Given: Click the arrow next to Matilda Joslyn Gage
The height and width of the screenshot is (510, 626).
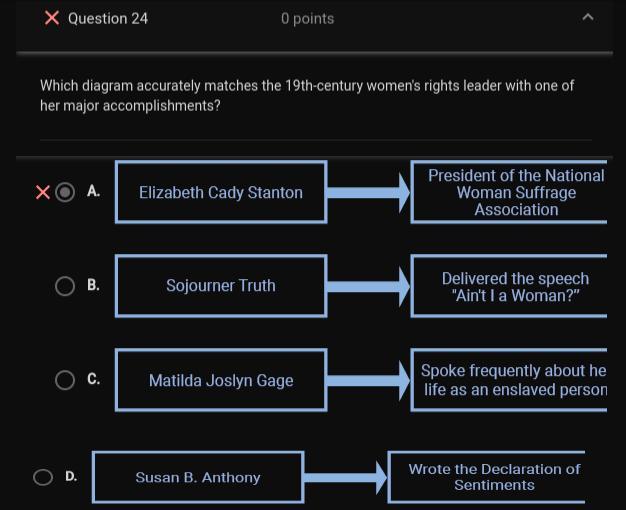Looking at the screenshot, I should pos(368,381).
